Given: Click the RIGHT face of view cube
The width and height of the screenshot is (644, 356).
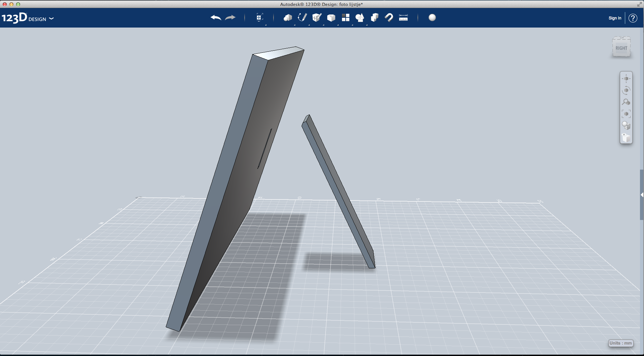Looking at the screenshot, I should click(x=621, y=48).
